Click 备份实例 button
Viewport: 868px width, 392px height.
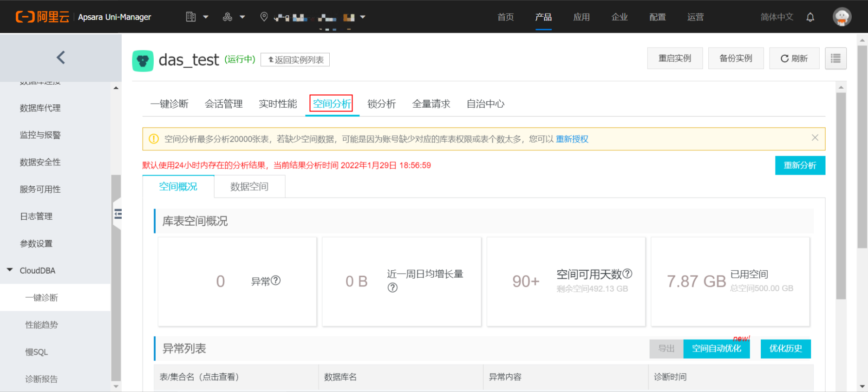click(x=736, y=59)
